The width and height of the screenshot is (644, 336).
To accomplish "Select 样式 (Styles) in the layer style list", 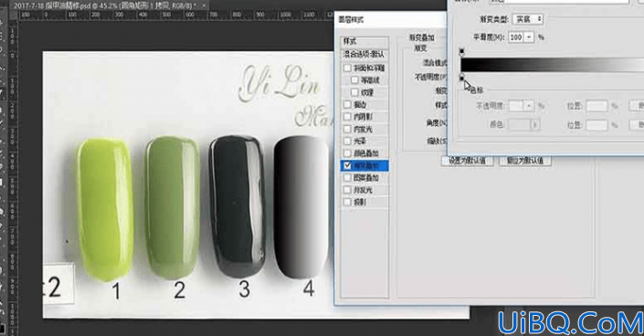I will (364, 42).
